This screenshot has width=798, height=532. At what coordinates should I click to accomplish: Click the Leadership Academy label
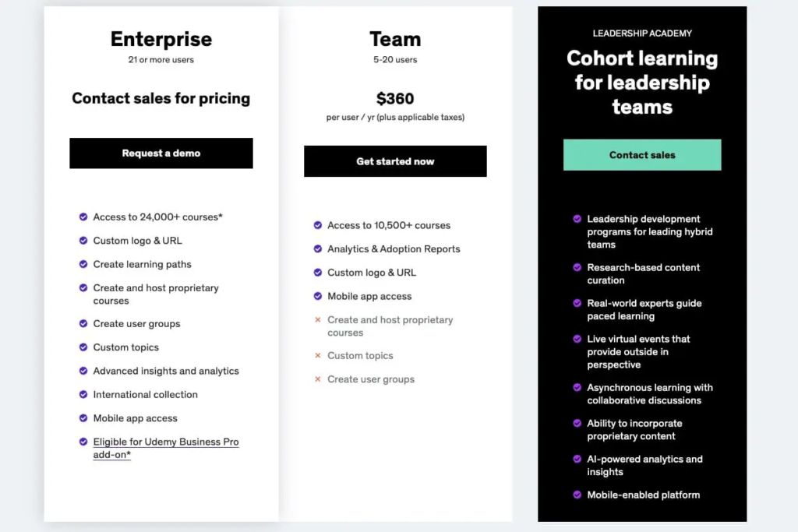click(642, 33)
